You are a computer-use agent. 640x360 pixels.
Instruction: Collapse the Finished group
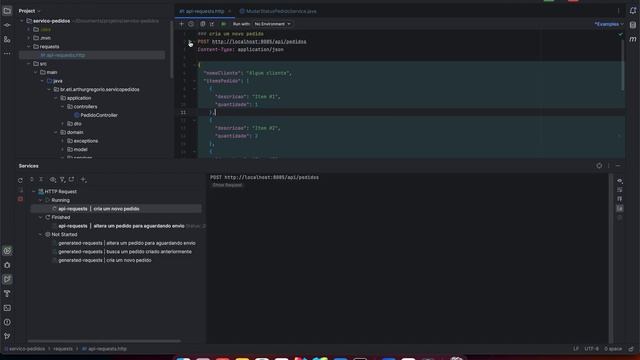click(40, 217)
